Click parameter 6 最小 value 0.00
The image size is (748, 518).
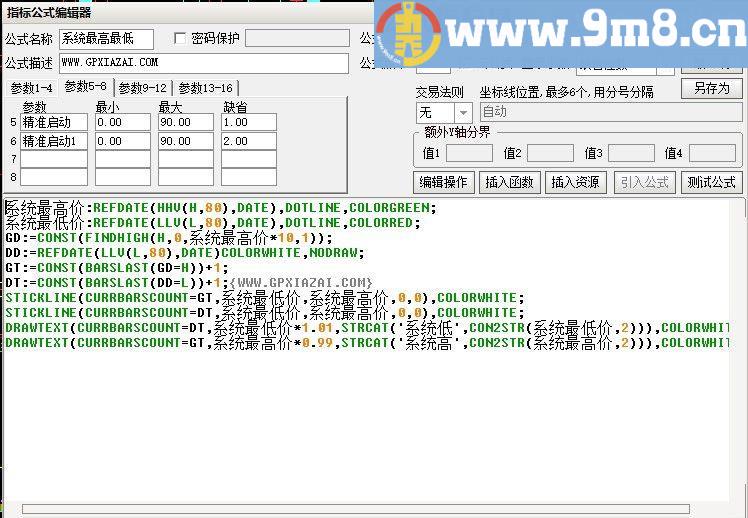123,141
